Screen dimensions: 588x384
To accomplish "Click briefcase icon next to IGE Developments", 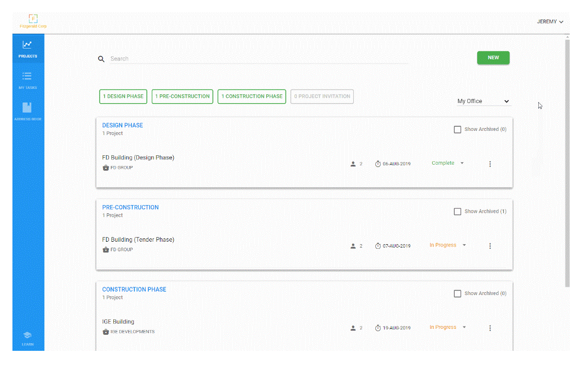I will coord(106,331).
